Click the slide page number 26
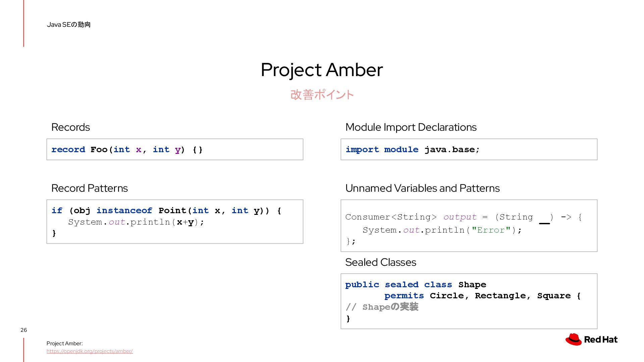The height and width of the screenshot is (362, 644). tap(24, 330)
